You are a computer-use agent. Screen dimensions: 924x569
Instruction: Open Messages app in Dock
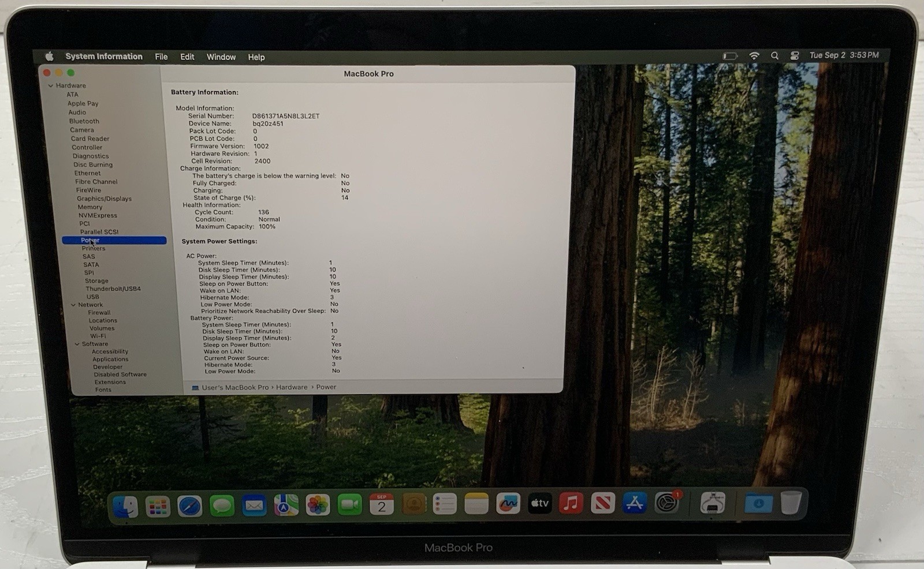[x=222, y=506]
